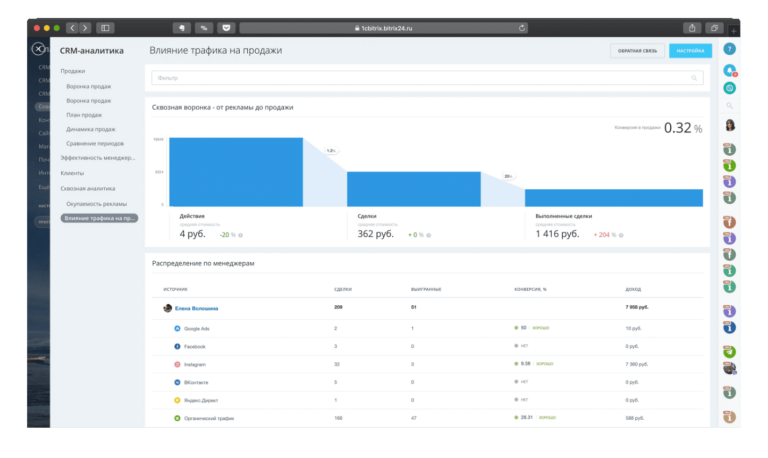Click the browser back arrow
The image size is (768, 458).
(x=72, y=28)
